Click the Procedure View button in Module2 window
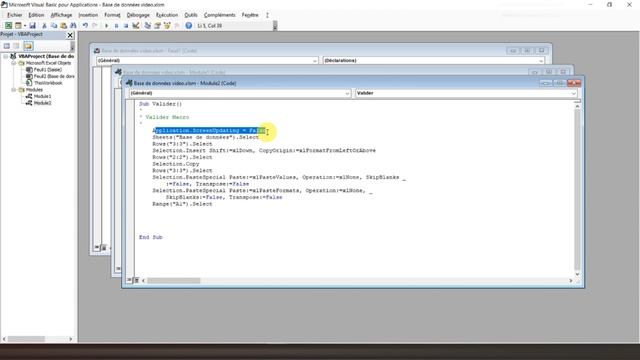This screenshot has height=360, width=640. [129, 280]
